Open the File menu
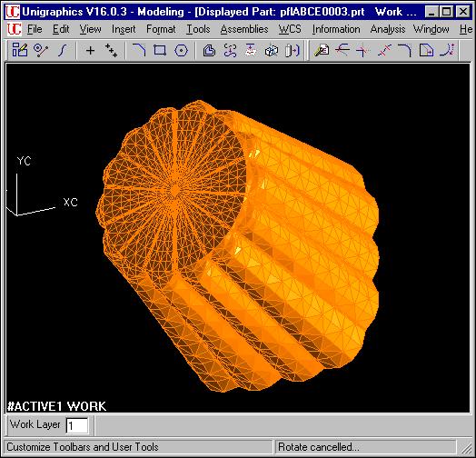Screen dimensions: 476x458 click(x=35, y=29)
